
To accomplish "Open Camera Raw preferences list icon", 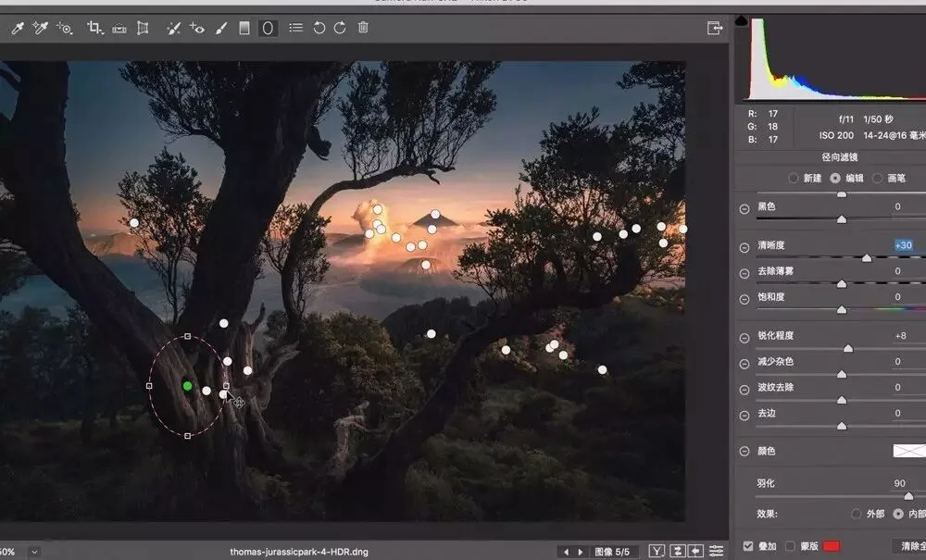I will (296, 28).
